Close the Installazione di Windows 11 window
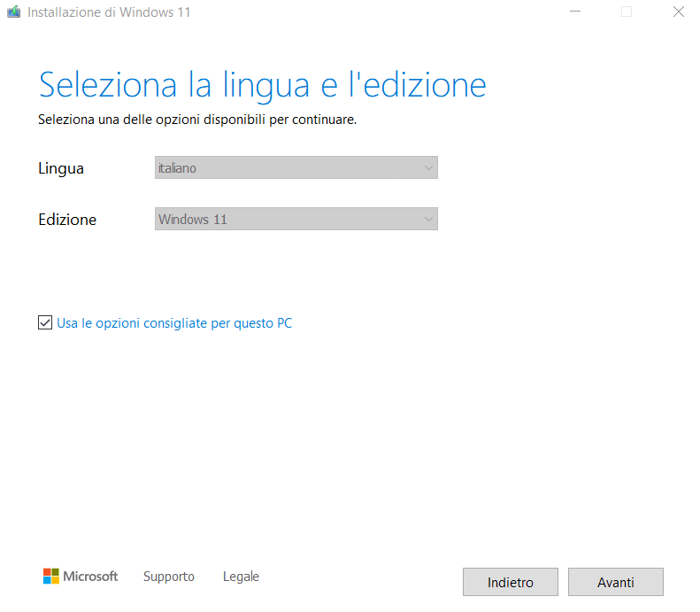 coord(679,12)
